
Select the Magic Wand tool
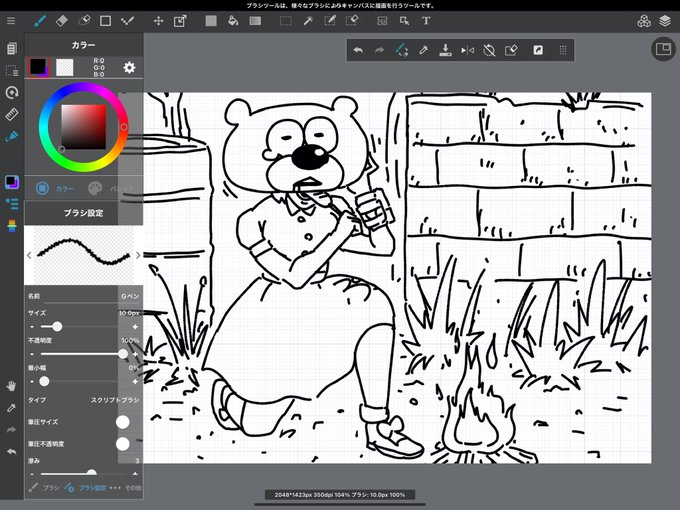click(308, 21)
